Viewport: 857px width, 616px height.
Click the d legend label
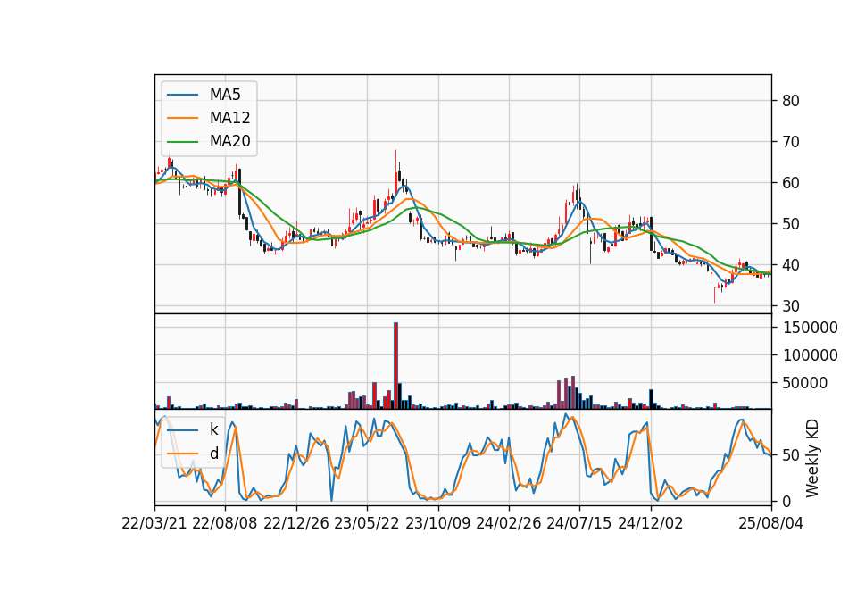click(213, 454)
